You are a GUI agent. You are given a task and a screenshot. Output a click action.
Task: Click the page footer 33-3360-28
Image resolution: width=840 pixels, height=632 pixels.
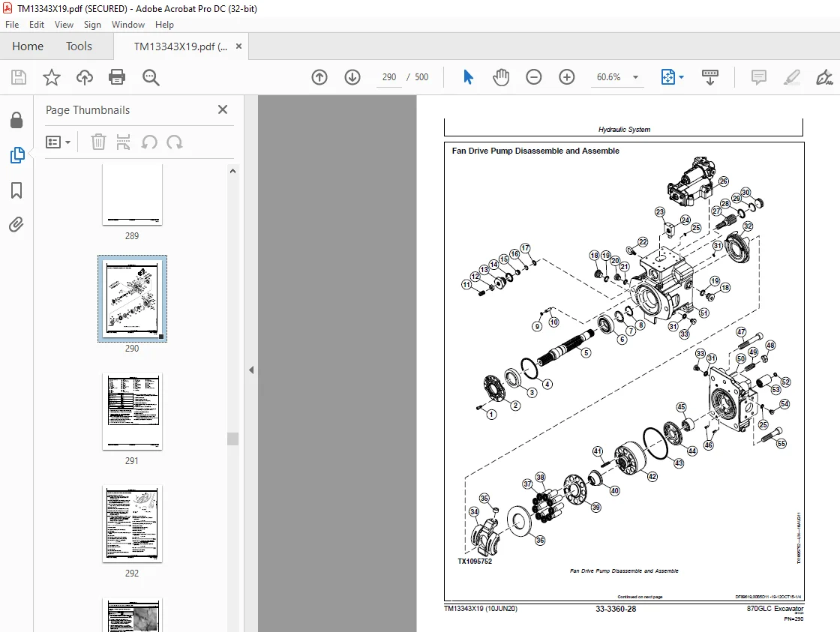[x=616, y=609]
